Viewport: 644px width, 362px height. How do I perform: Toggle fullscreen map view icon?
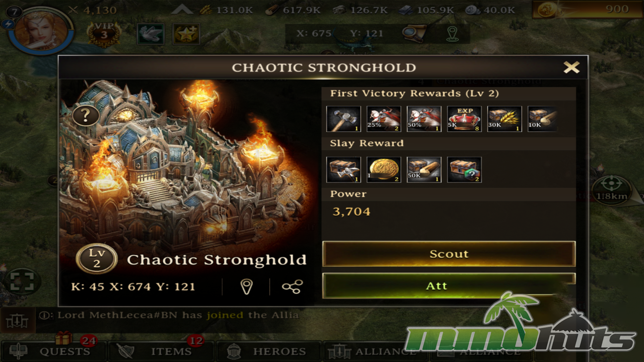pyautogui.click(x=22, y=281)
